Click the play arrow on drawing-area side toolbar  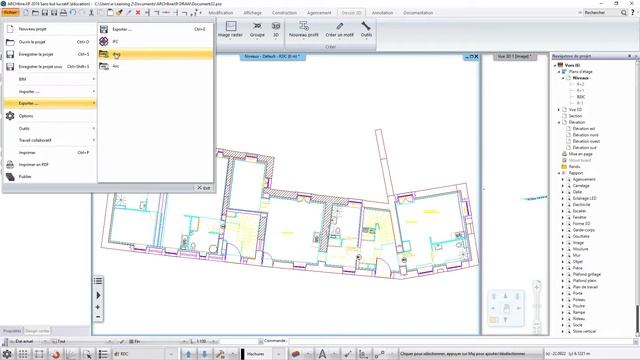click(98, 295)
